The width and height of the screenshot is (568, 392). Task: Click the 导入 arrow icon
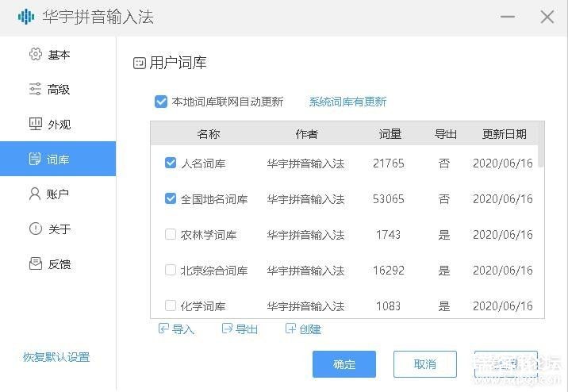click(163, 329)
